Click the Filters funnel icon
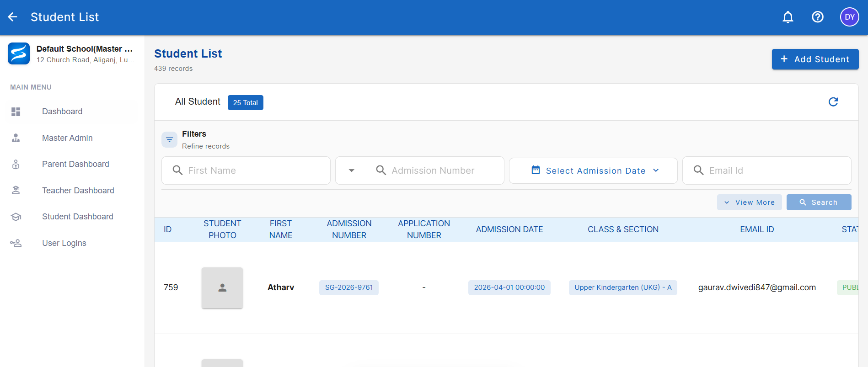The height and width of the screenshot is (367, 868). tap(169, 139)
